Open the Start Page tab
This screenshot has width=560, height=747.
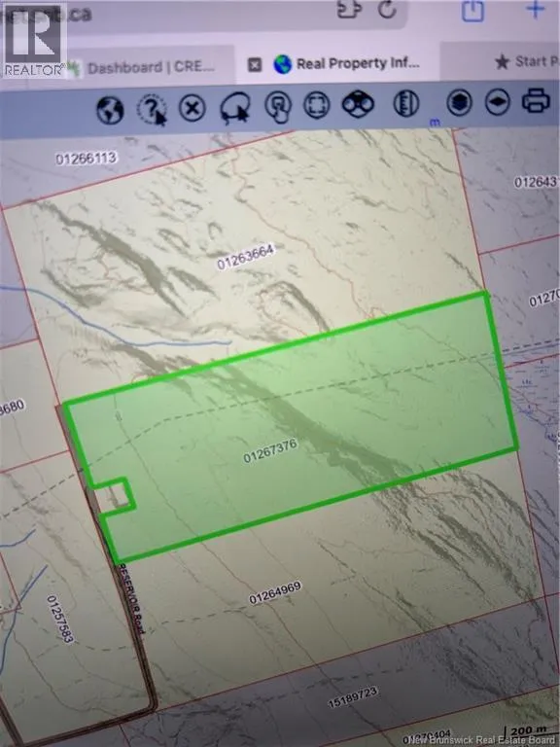pos(526,61)
